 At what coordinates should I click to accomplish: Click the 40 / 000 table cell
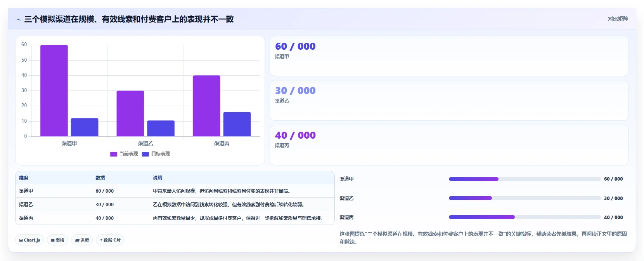pyautogui.click(x=105, y=218)
